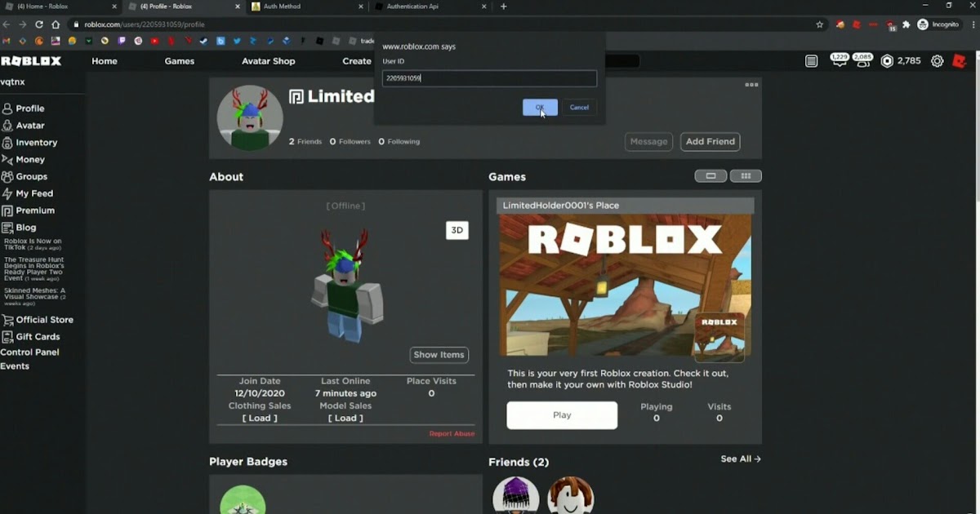
Task: Click the 0 Followers count
Action: (x=350, y=142)
